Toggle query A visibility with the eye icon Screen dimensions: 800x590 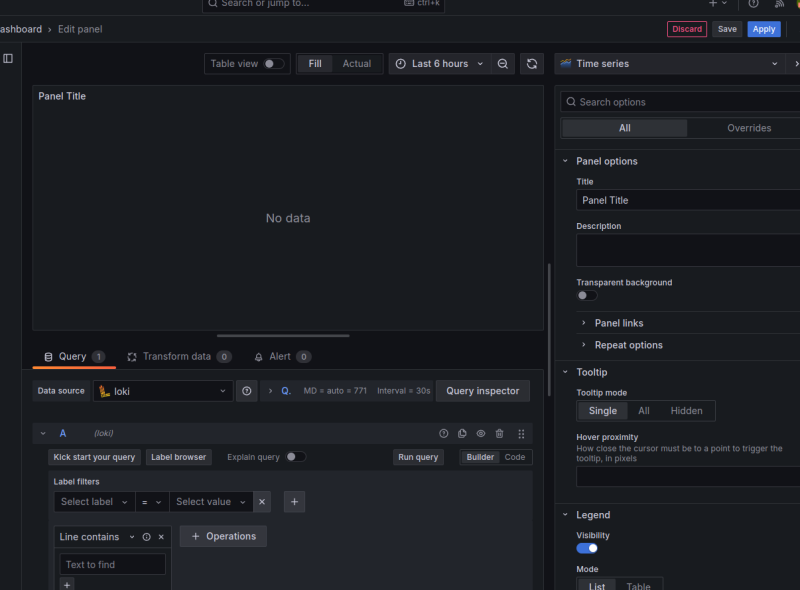coord(481,434)
